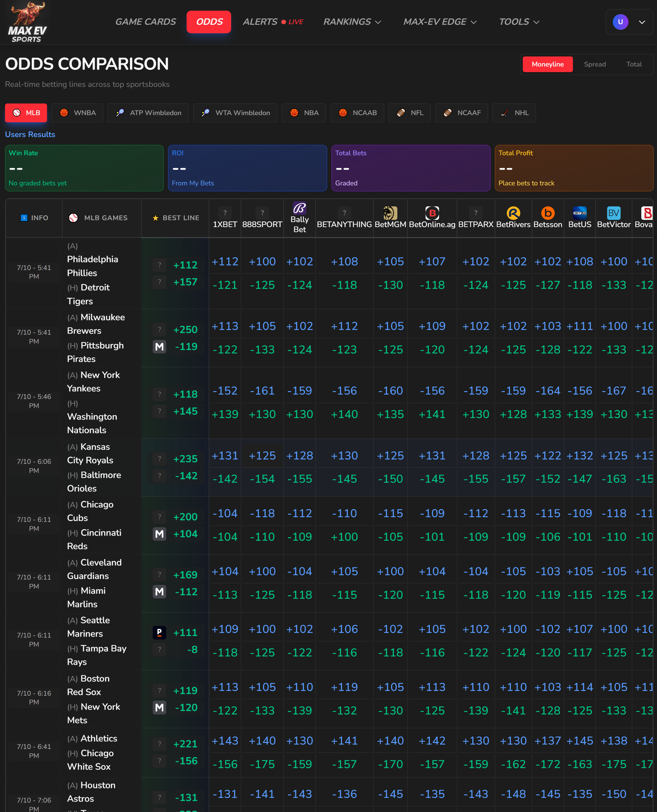
Task: Click the Philadelphia Phillies team name
Action: point(93,266)
